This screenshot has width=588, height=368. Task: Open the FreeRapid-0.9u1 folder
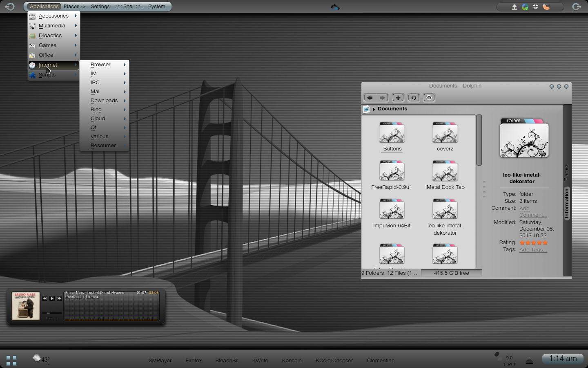pos(392,175)
